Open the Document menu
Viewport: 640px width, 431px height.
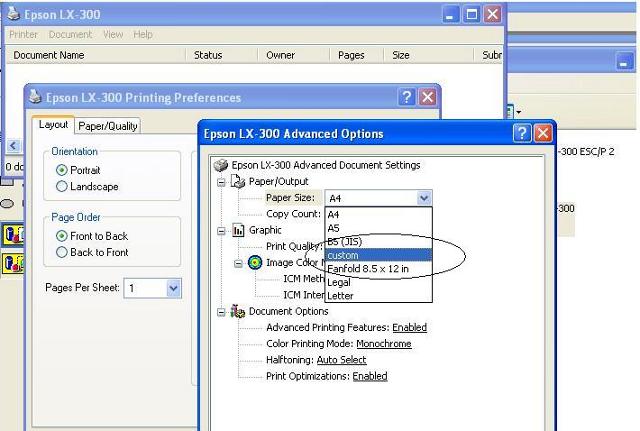70,34
